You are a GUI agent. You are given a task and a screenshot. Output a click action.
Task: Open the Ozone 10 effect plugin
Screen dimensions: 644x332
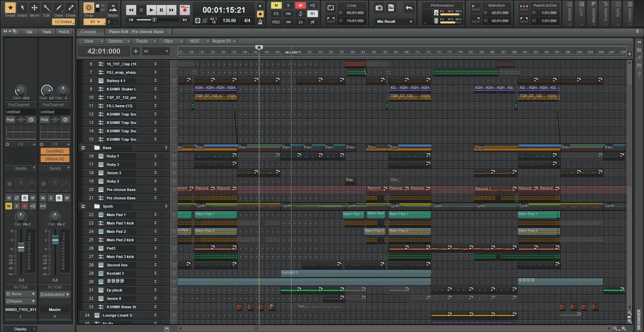coord(55,159)
